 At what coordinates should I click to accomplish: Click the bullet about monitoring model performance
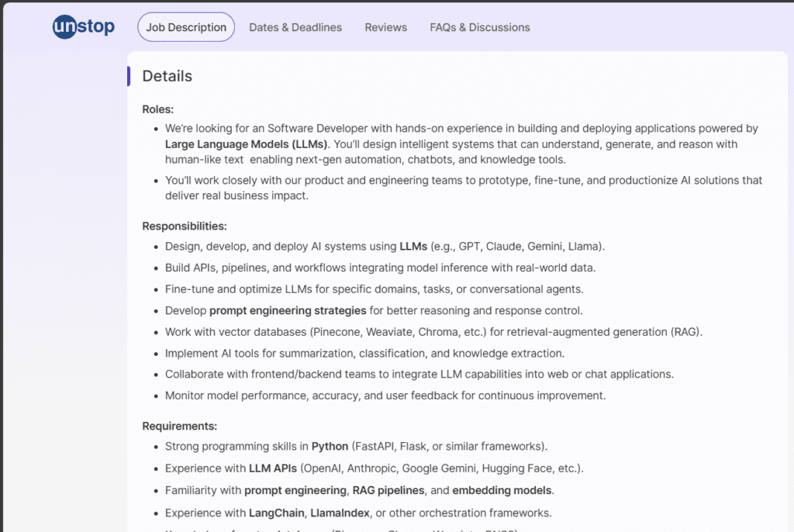click(x=385, y=396)
